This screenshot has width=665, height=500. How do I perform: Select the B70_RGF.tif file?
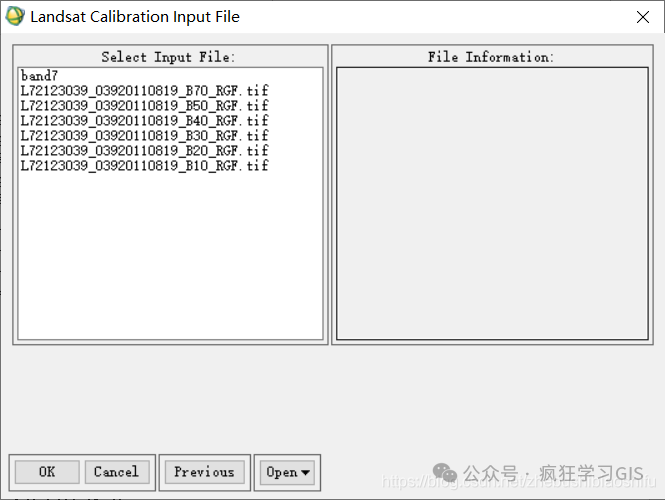145,91
